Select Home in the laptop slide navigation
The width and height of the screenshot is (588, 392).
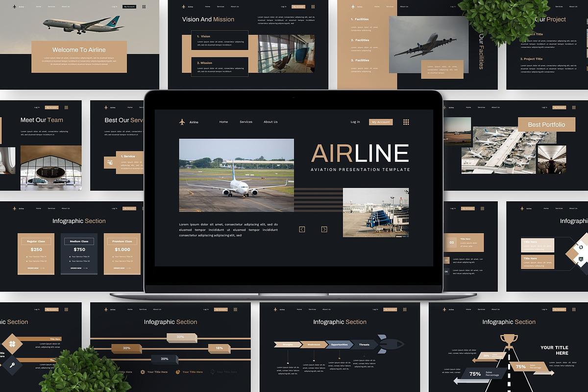[223, 122]
